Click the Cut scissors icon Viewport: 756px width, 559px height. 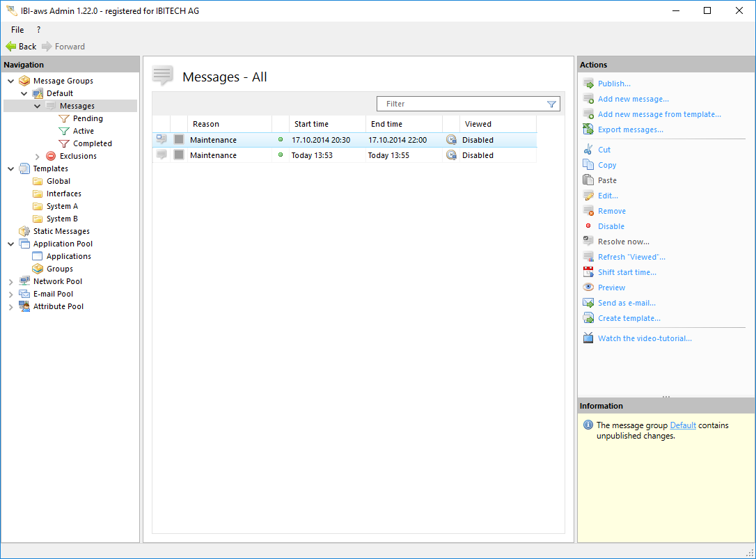[x=588, y=150]
